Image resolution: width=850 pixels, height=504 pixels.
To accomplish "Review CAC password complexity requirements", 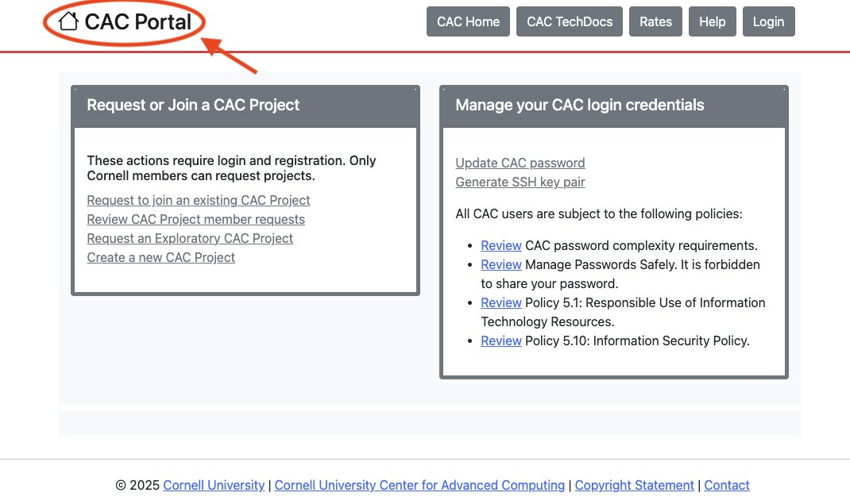I will coord(500,245).
